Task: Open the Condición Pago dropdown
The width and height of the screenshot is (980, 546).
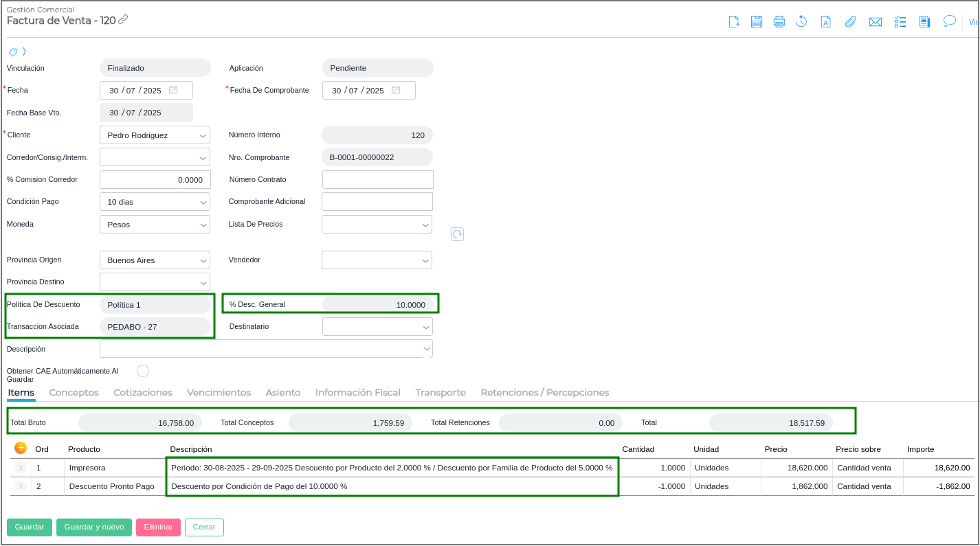Action: coord(203,202)
